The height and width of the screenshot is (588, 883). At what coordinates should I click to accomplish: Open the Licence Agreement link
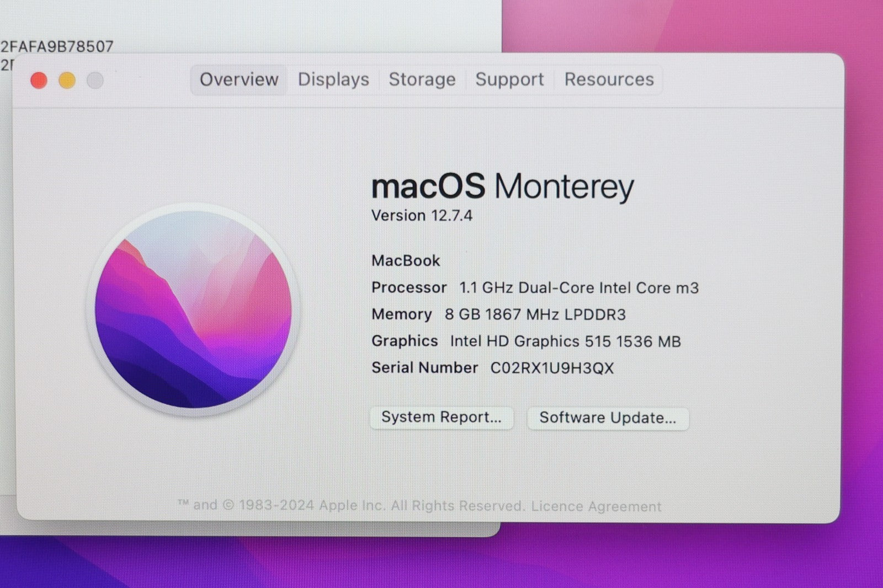click(x=596, y=506)
